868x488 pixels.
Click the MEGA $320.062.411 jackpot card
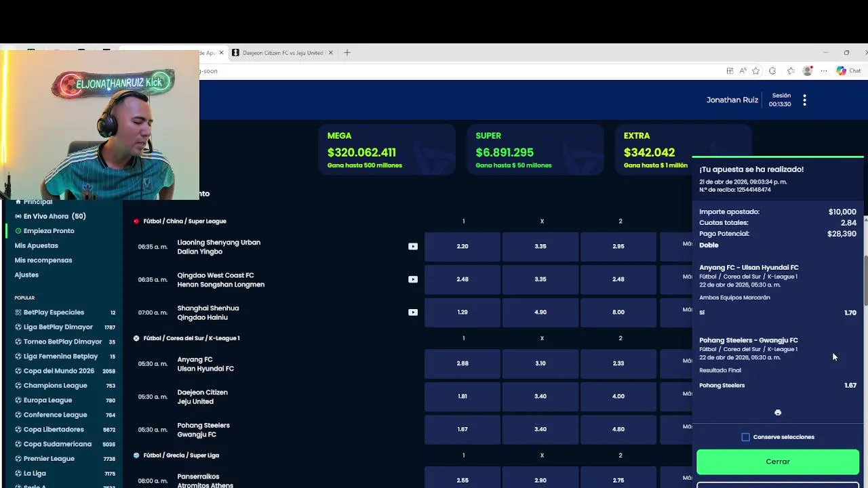[x=387, y=150]
